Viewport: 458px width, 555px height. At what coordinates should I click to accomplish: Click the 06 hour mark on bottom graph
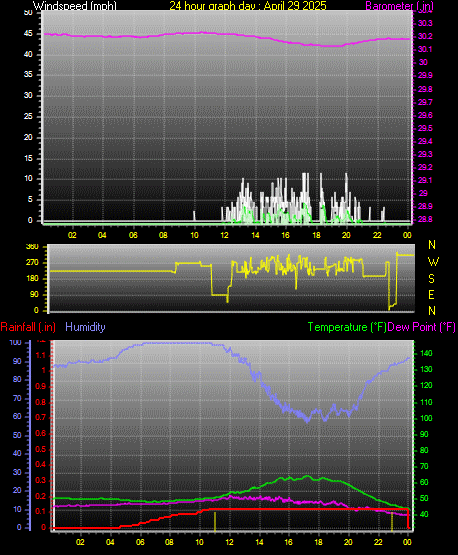pyautogui.click(x=140, y=542)
